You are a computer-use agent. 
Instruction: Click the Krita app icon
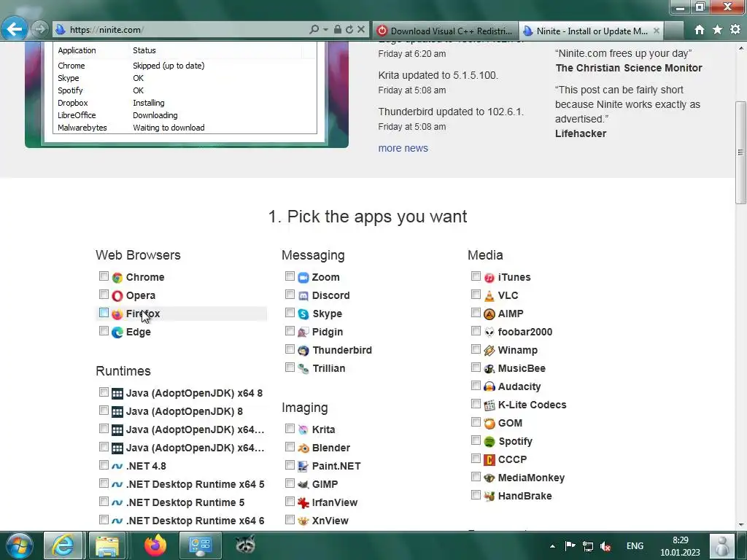tap(303, 429)
